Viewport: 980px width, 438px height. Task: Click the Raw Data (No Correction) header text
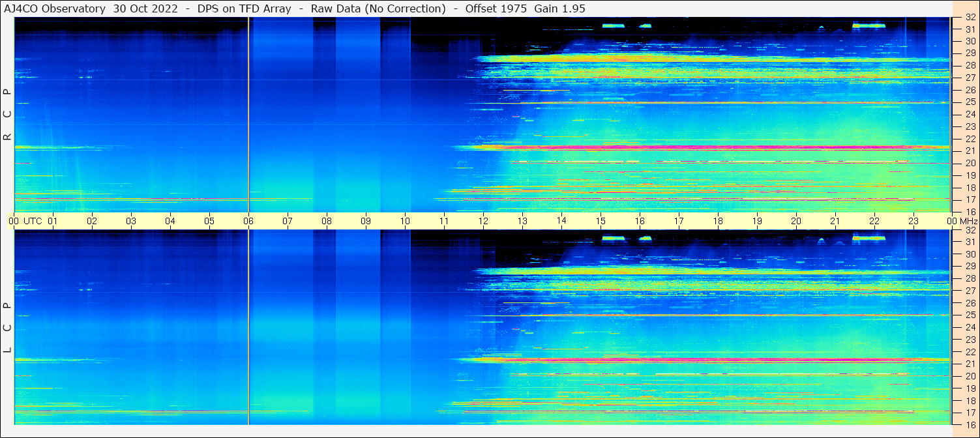(378, 8)
